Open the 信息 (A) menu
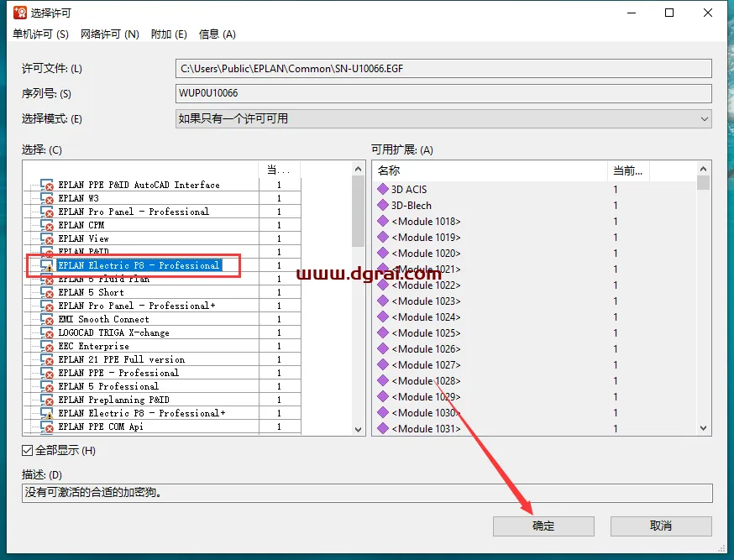The height and width of the screenshot is (560, 734). [217, 34]
